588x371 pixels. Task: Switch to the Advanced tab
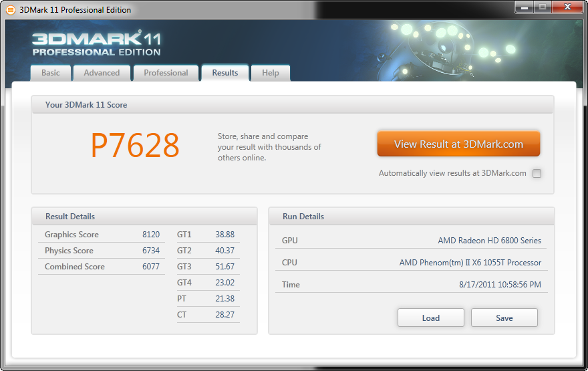pos(102,73)
